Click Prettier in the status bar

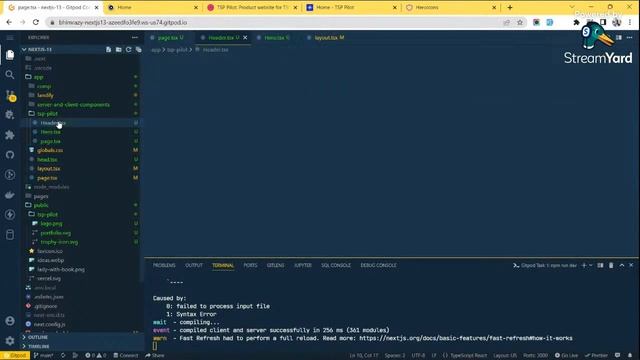point(596,356)
